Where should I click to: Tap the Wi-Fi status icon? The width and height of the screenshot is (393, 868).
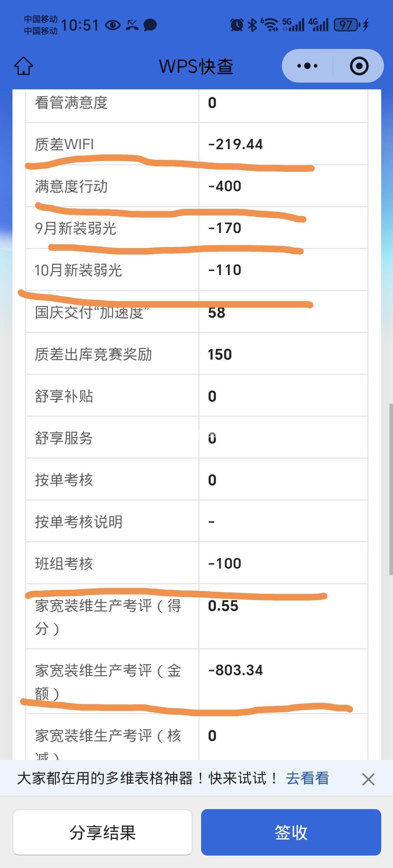pos(270,25)
